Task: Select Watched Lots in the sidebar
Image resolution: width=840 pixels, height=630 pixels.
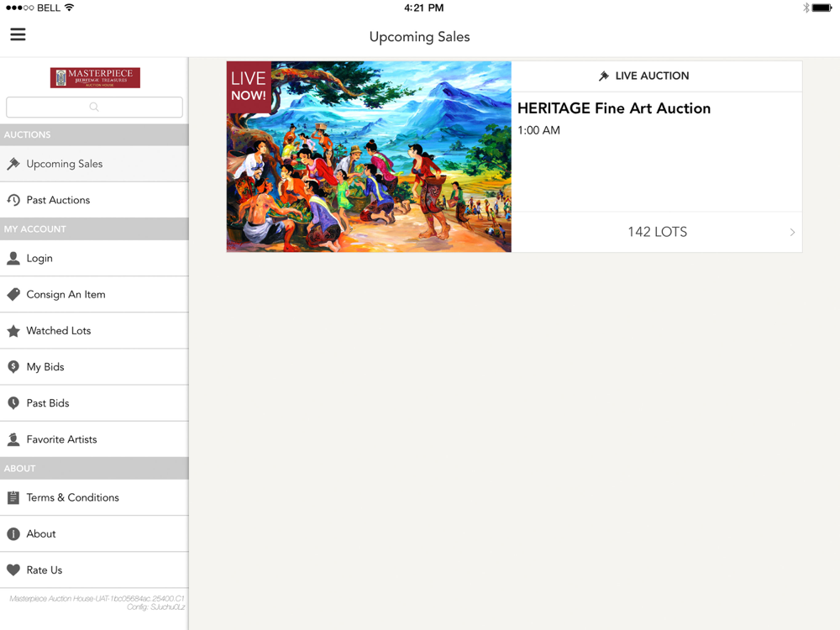Action: point(94,330)
